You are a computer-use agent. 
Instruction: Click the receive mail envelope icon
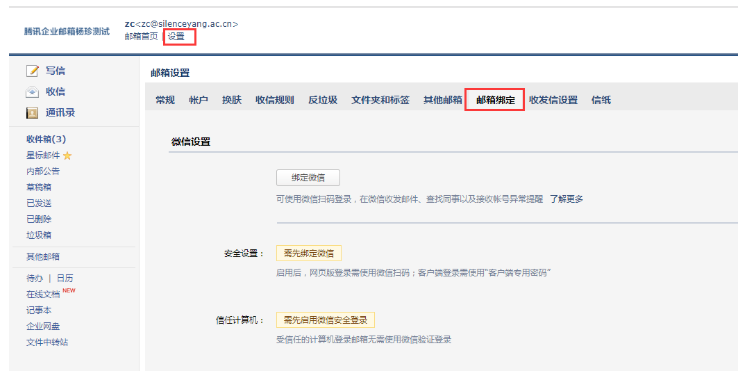click(x=32, y=92)
